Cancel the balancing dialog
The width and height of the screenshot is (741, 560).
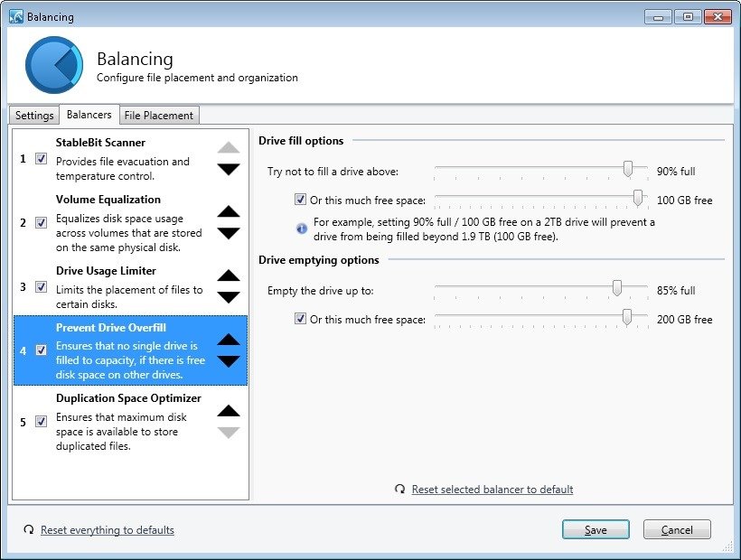[677, 529]
